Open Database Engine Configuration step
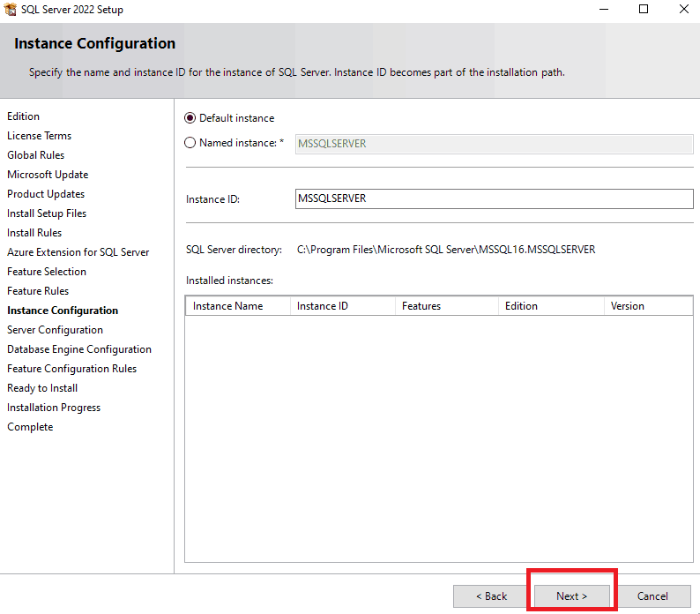 [79, 349]
